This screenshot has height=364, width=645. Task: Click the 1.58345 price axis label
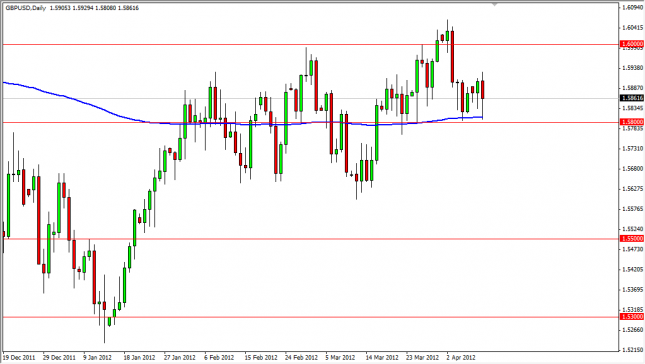[x=633, y=108]
